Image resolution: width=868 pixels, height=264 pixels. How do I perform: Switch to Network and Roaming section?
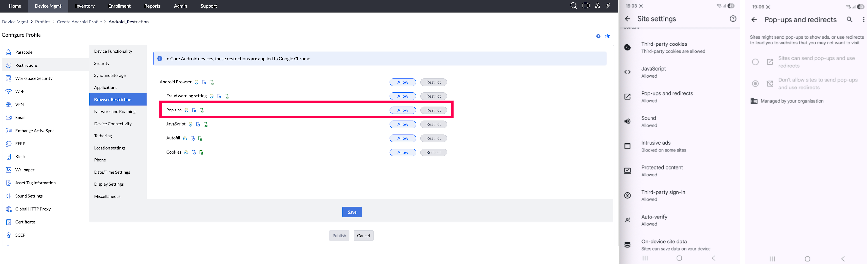click(118, 112)
